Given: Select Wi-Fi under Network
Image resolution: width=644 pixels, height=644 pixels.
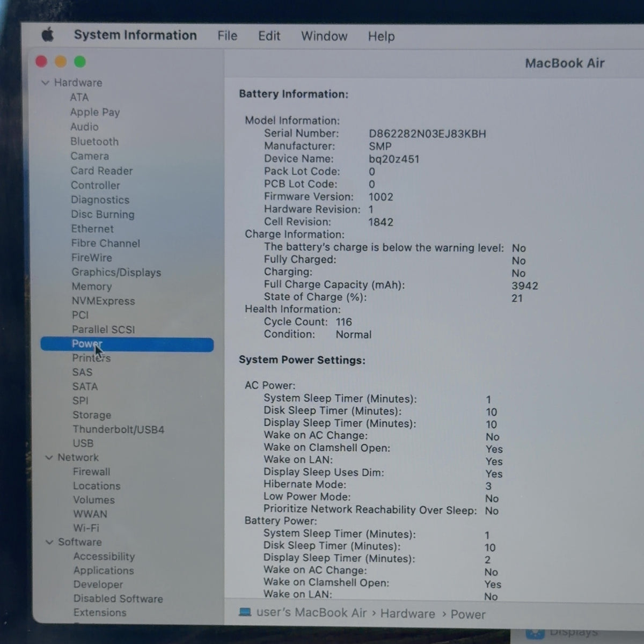Looking at the screenshot, I should point(86,528).
